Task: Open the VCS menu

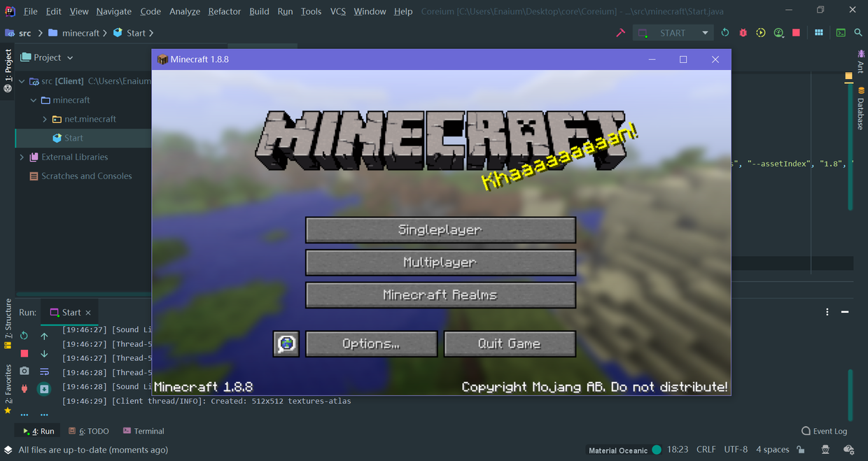Action: tap(338, 11)
